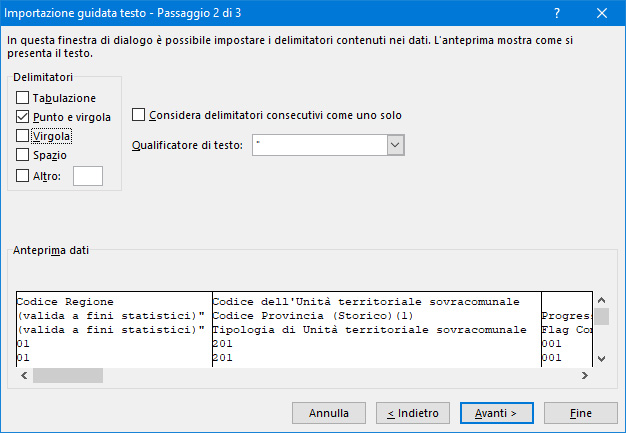Click the preview horizontal scrollbar left arrow
The image size is (626, 433).
pyautogui.click(x=24, y=376)
